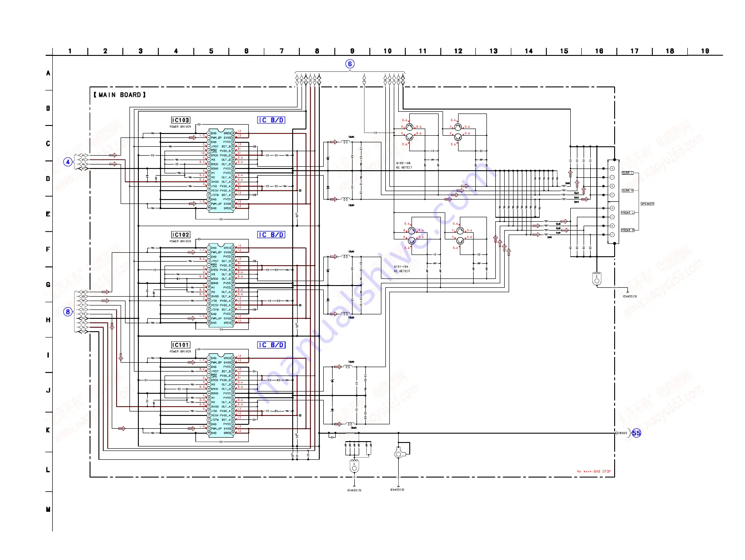Open the IC B/D link beside IC101
The width and height of the screenshot is (745, 560).
(x=271, y=345)
